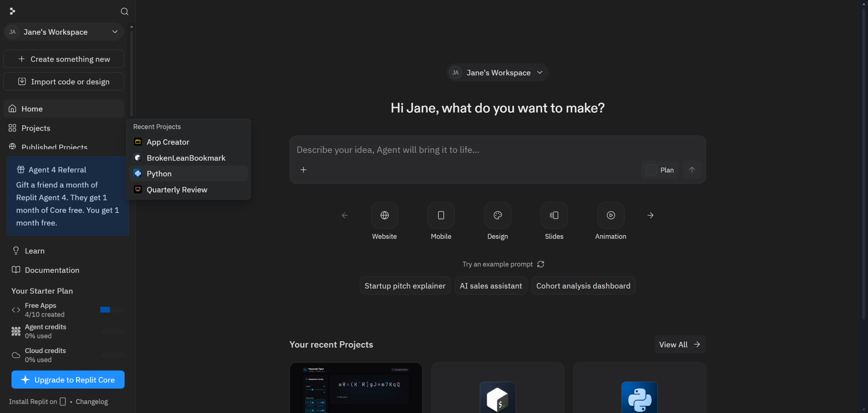This screenshot has height=413, width=868.
Task: Open the centered Jane's Workspace selector
Action: [497, 73]
